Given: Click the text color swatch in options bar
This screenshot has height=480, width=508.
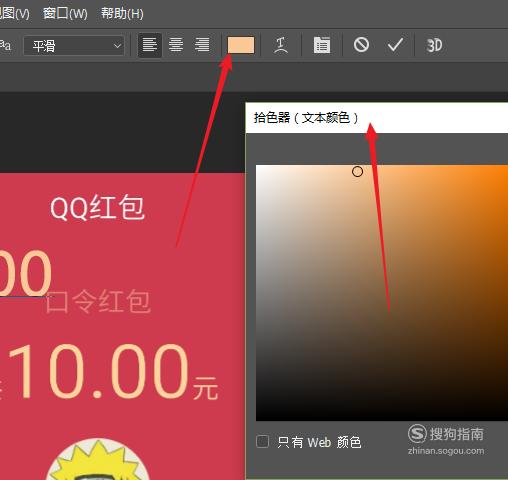Looking at the screenshot, I should coord(241,45).
